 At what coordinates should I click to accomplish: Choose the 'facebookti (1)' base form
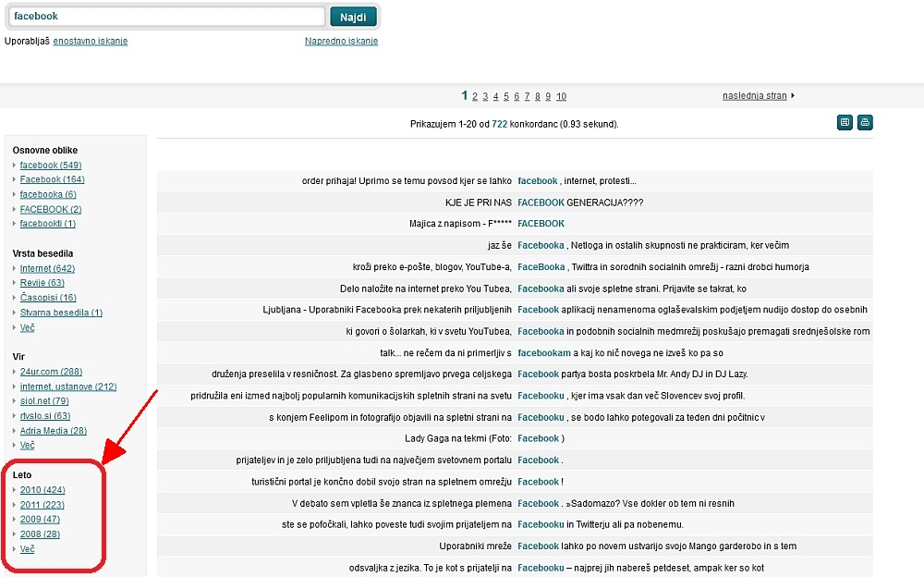coord(48,224)
